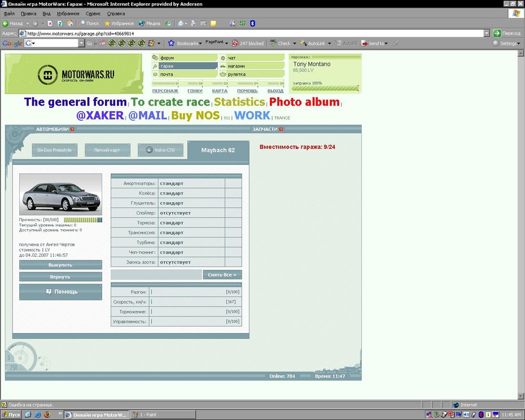Switch to the Volvo C70 tab

(x=160, y=150)
